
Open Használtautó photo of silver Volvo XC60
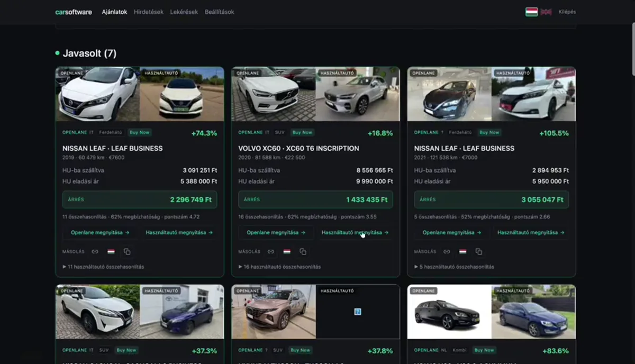coord(358,94)
